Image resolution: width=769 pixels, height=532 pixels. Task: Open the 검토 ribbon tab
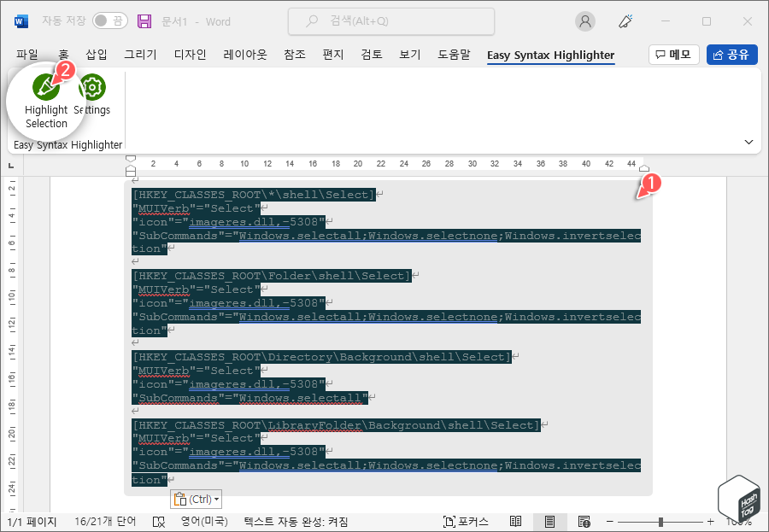372,55
